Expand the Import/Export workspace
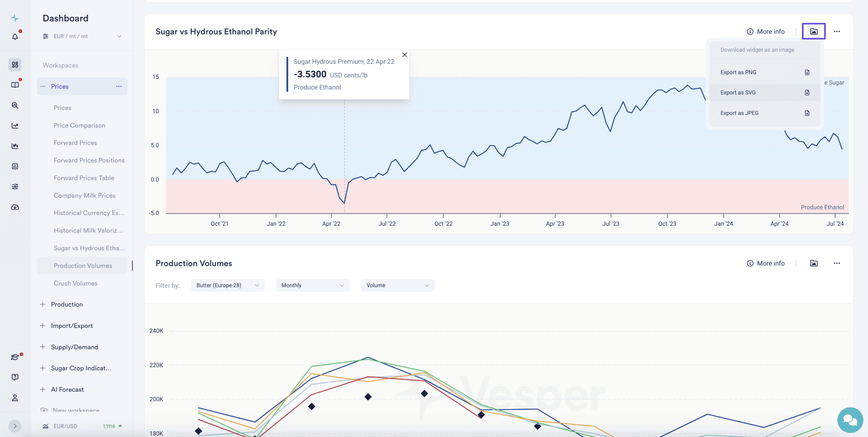Screen dimensions: 868x437 click(43, 326)
